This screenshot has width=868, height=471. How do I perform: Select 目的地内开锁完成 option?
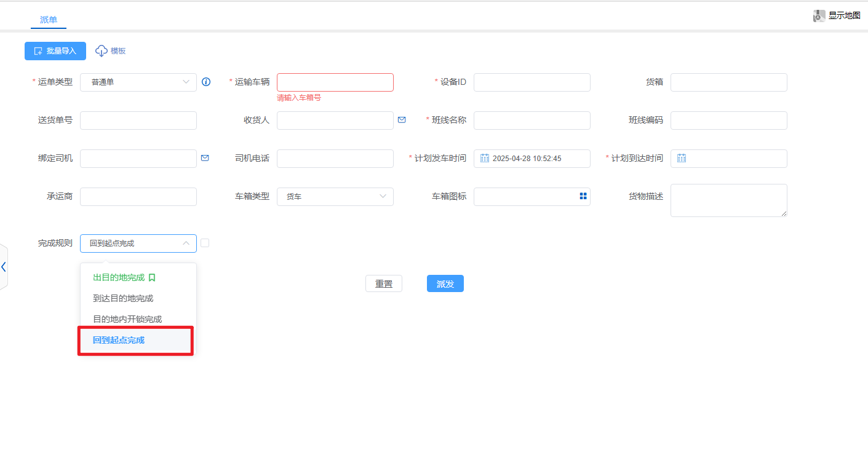pos(127,319)
